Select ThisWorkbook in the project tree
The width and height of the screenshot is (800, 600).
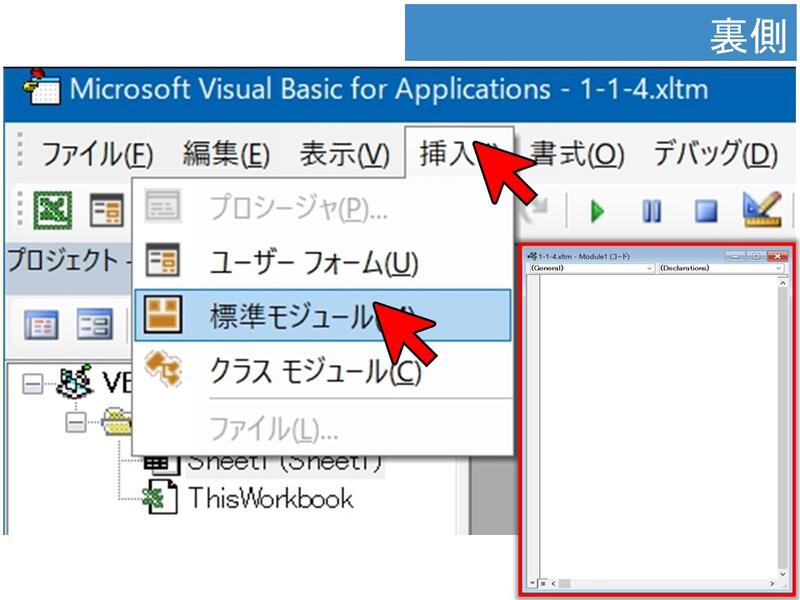(270, 498)
